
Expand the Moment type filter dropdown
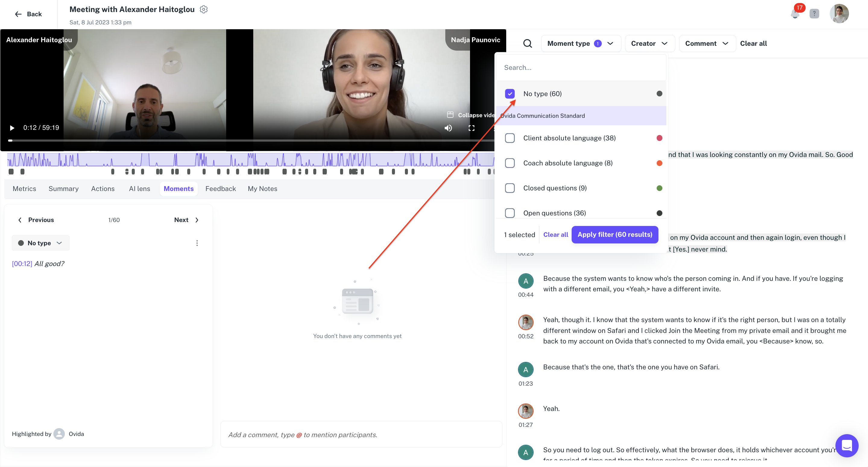tap(581, 43)
